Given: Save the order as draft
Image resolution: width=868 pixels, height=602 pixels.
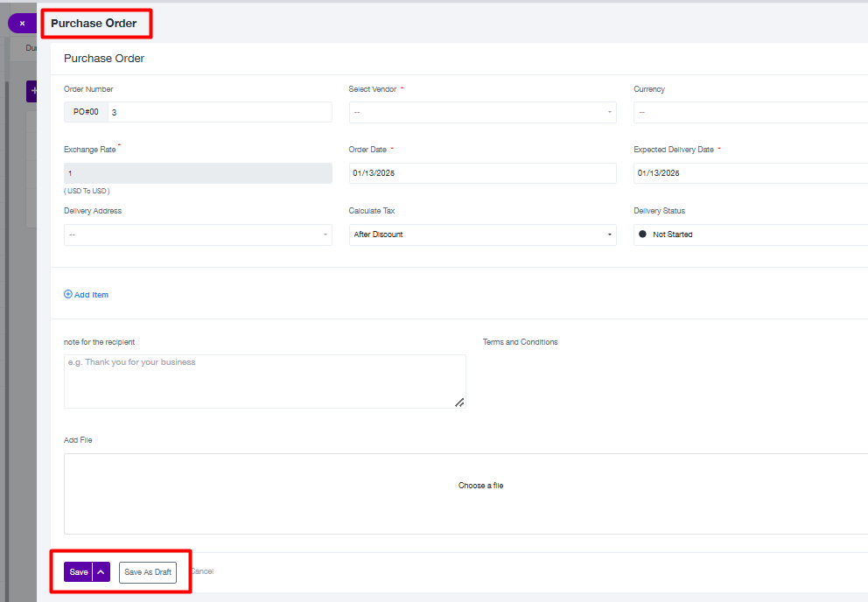Looking at the screenshot, I should [x=148, y=572].
